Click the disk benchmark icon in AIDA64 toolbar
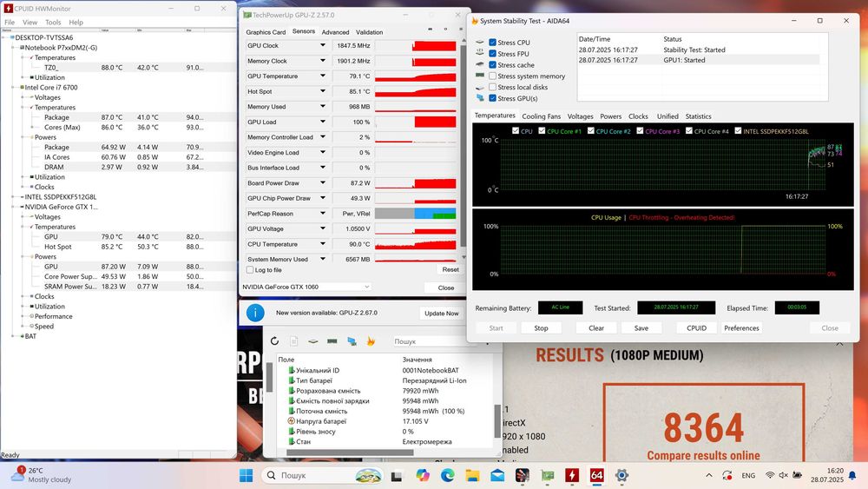The image size is (868, 489). 312,341
